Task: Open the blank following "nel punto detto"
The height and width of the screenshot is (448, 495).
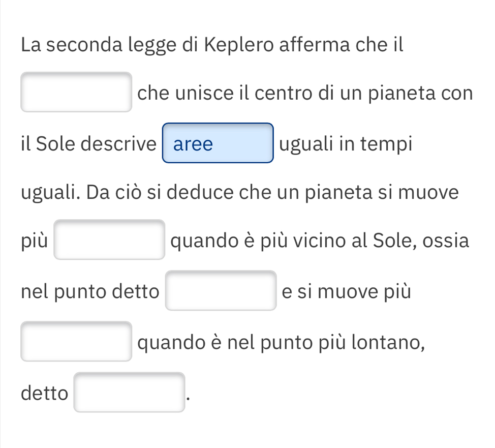Action: point(221,290)
